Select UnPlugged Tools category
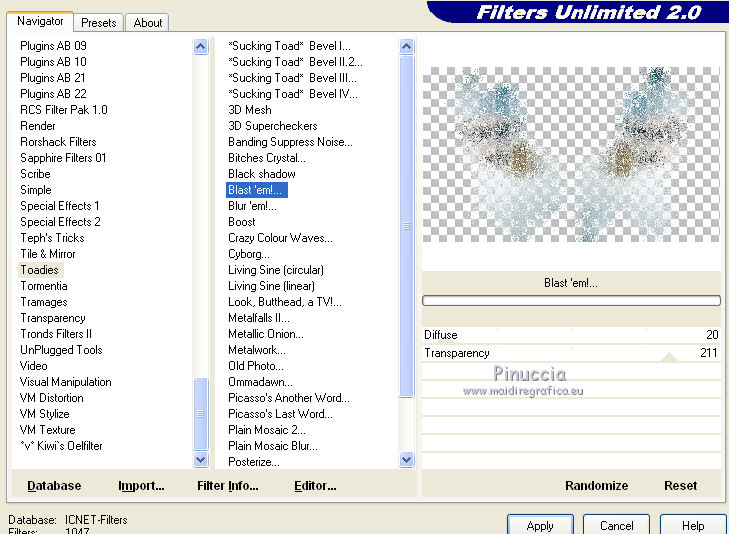Image resolution: width=729 pixels, height=534 pixels. pos(61,349)
